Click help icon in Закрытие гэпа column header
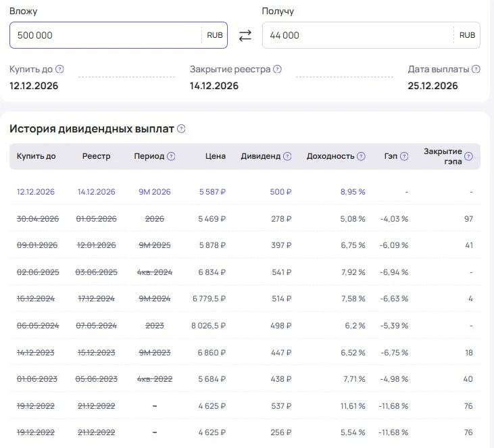 click(x=468, y=156)
